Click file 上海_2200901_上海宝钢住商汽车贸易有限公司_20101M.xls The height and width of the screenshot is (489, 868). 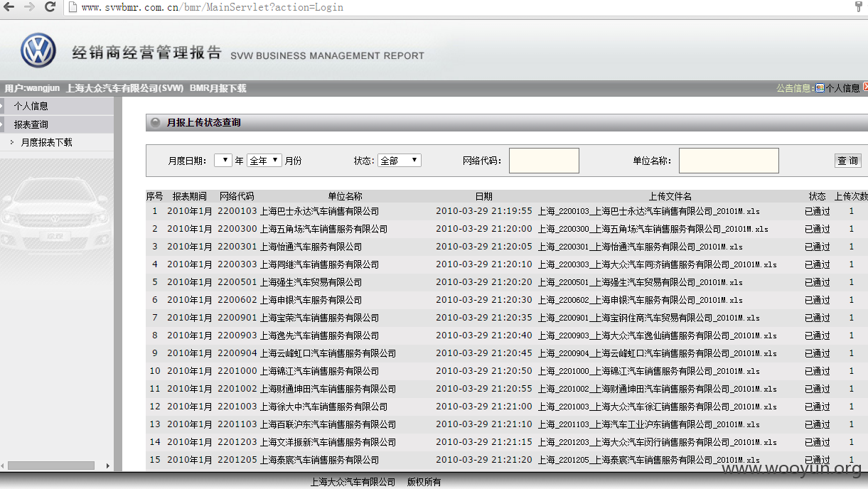648,318
